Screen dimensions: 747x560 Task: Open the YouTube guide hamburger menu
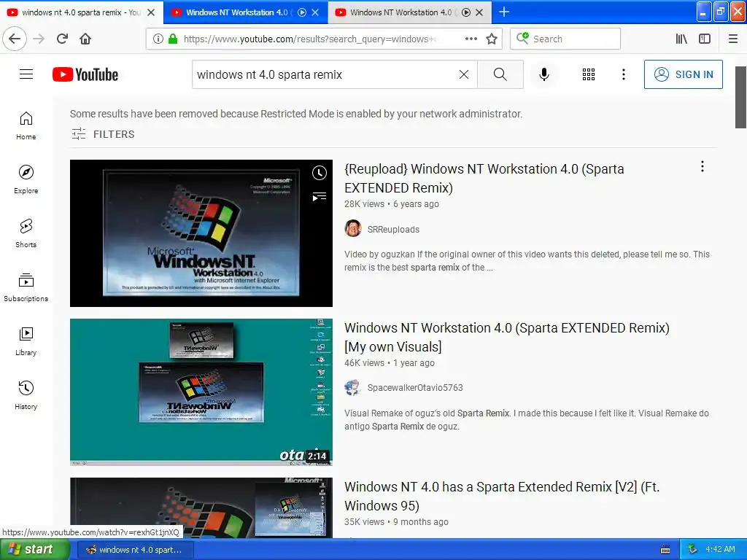click(x=26, y=74)
